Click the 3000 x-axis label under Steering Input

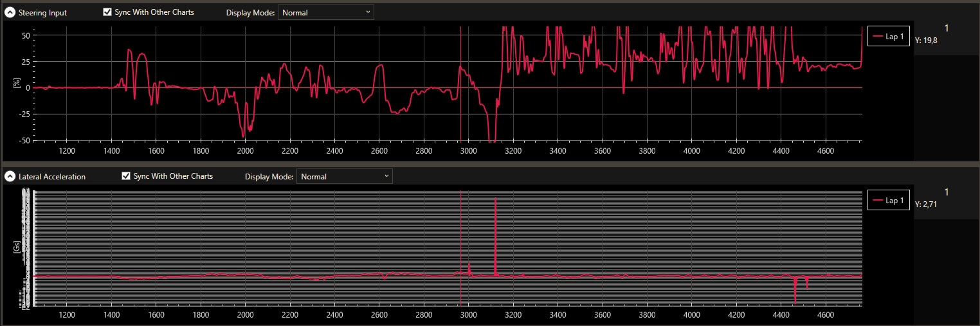(x=468, y=151)
